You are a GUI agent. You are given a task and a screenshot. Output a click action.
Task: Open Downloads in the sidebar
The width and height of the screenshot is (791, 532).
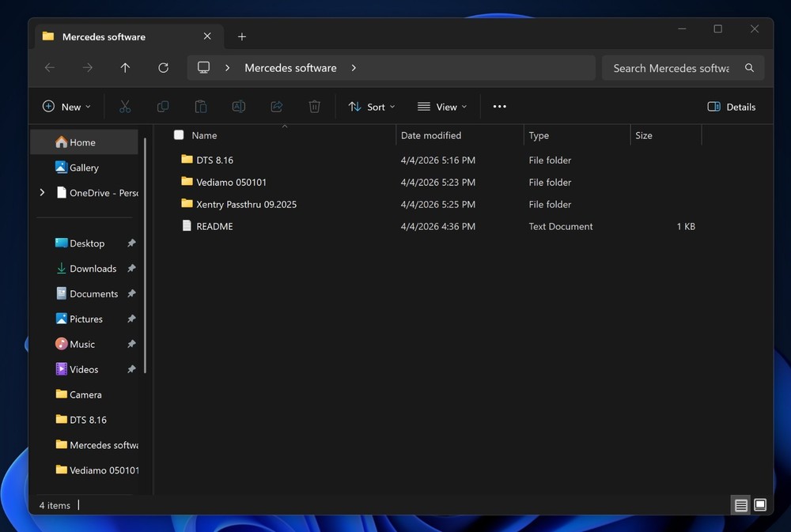[93, 269]
